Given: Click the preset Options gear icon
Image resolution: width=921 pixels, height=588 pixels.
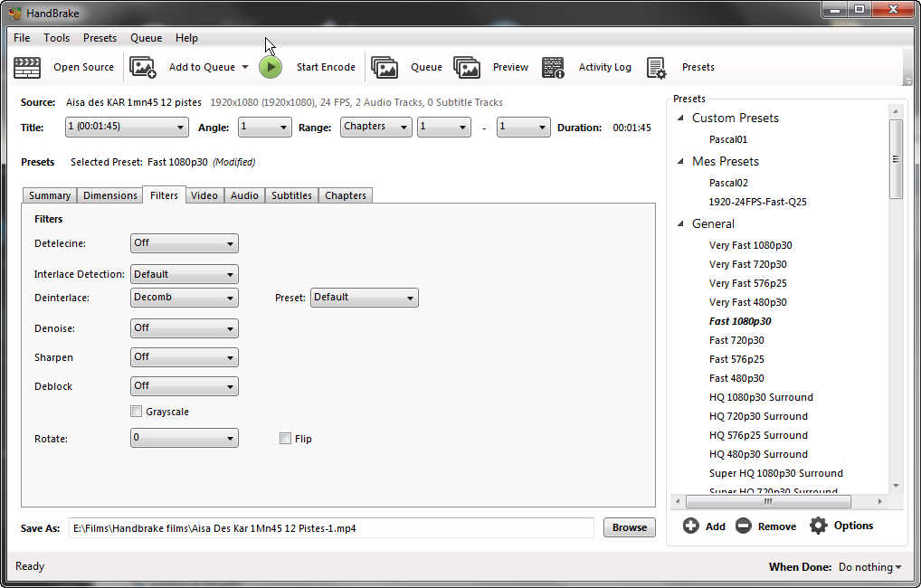Looking at the screenshot, I should pyautogui.click(x=818, y=526).
